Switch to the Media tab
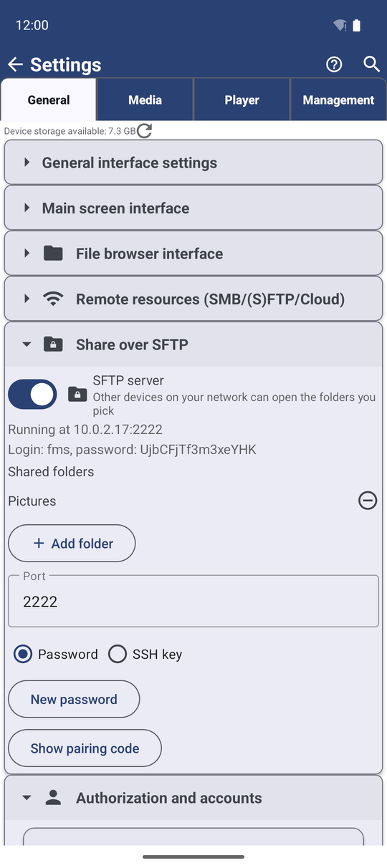Viewport: 387px width, 868px height. pos(145,100)
